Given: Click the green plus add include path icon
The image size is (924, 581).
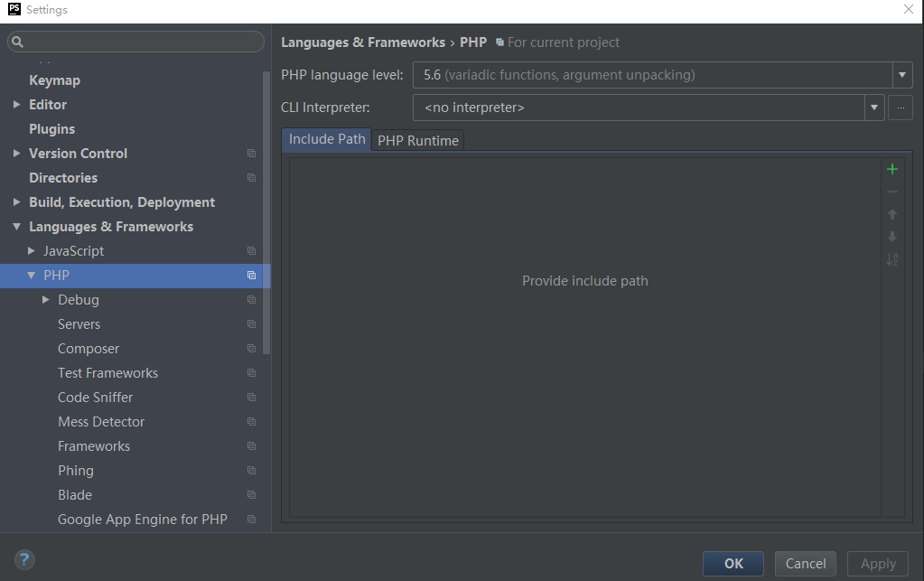Looking at the screenshot, I should click(x=892, y=170).
